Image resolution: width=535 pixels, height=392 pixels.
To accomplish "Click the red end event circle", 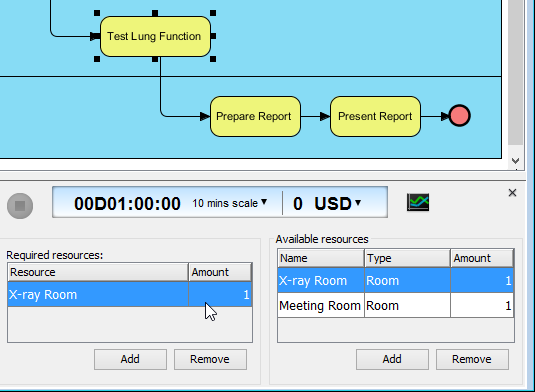I will point(460,116).
